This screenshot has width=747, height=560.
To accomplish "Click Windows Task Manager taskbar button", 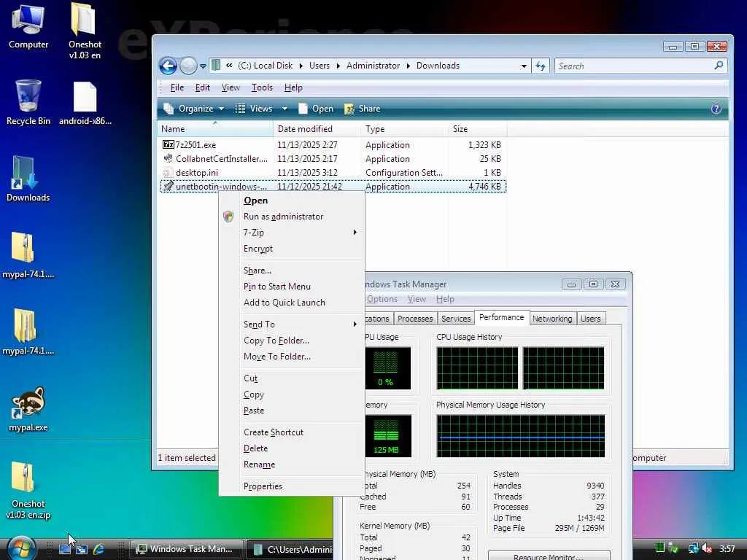I will pyautogui.click(x=186, y=549).
